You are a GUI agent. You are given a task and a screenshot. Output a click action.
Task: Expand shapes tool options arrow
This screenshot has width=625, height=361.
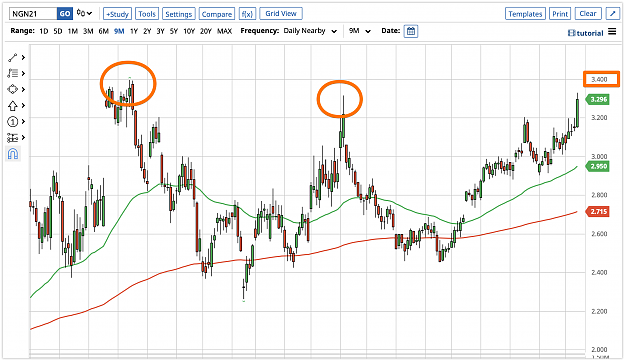click(x=24, y=89)
